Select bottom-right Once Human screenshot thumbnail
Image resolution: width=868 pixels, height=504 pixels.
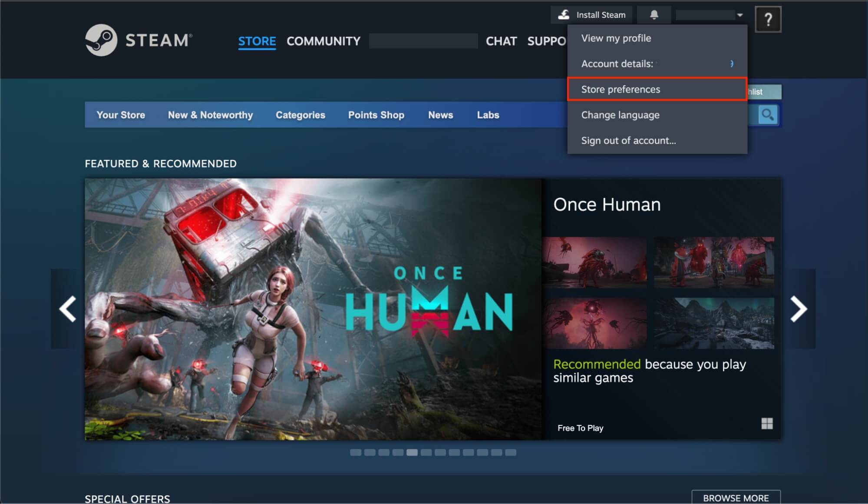(714, 323)
